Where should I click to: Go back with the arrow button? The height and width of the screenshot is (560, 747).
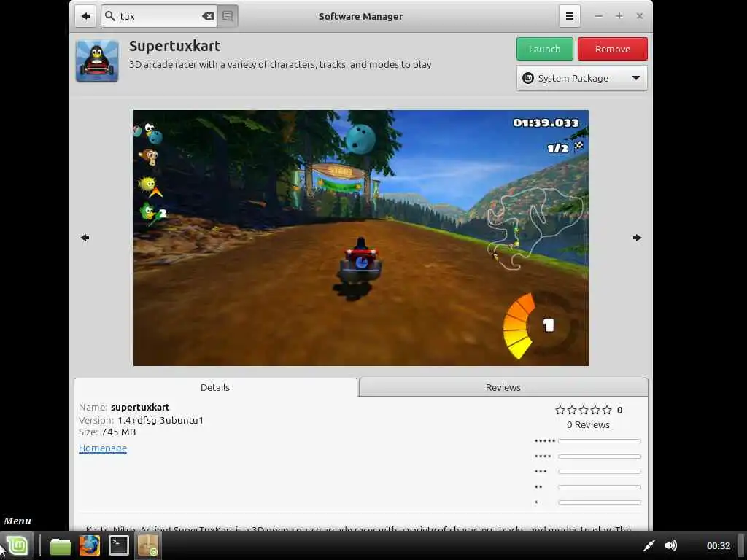(x=85, y=16)
